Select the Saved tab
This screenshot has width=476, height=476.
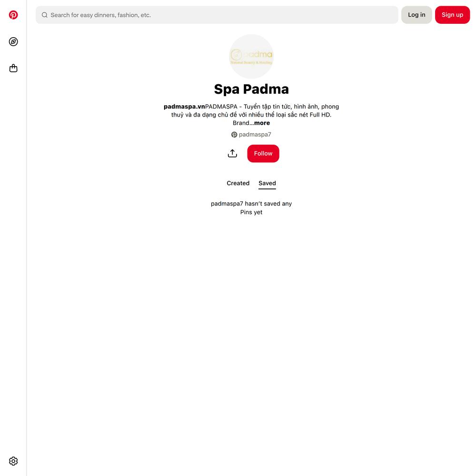[267, 183]
